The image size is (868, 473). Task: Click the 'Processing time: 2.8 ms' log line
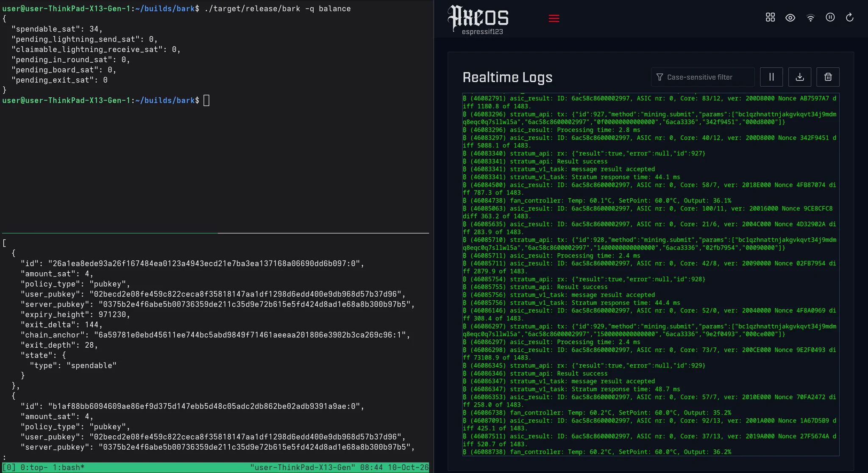click(551, 130)
